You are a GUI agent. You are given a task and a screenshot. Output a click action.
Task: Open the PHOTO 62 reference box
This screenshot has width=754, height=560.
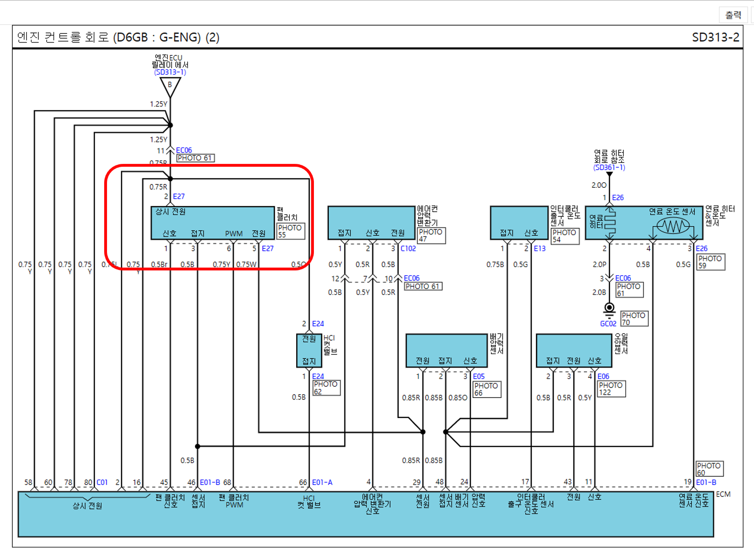pyautogui.click(x=326, y=388)
